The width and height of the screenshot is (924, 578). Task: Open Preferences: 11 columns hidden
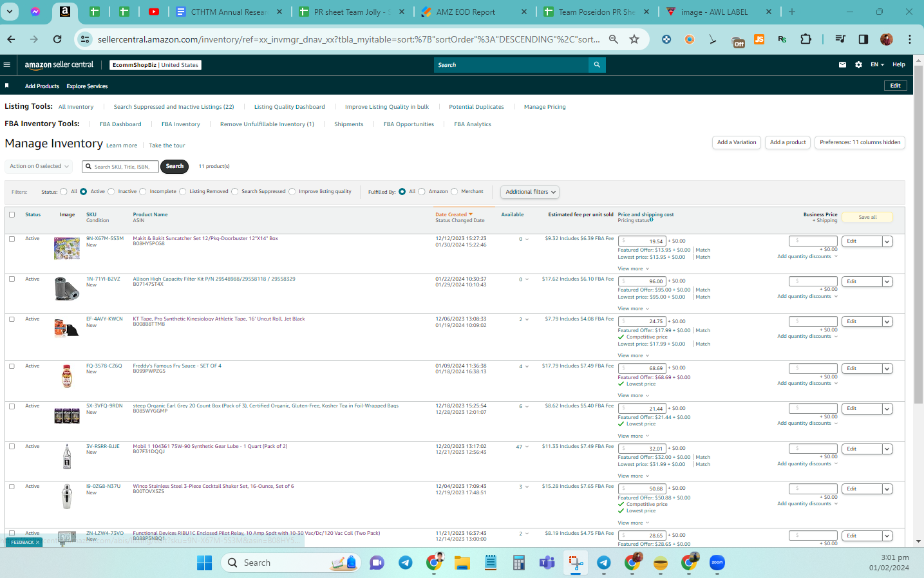click(860, 142)
